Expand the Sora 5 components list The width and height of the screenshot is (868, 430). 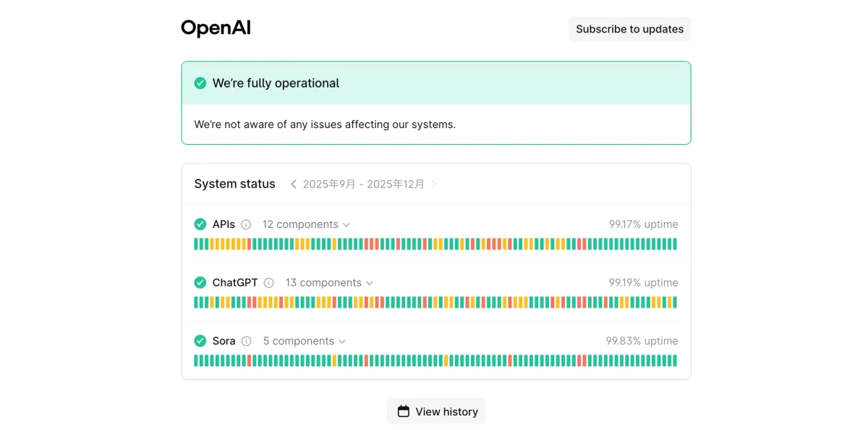pyautogui.click(x=305, y=341)
